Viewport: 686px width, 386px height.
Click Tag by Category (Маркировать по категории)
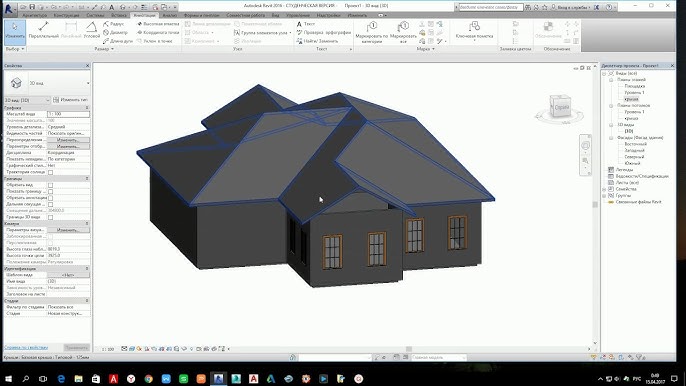[371, 32]
